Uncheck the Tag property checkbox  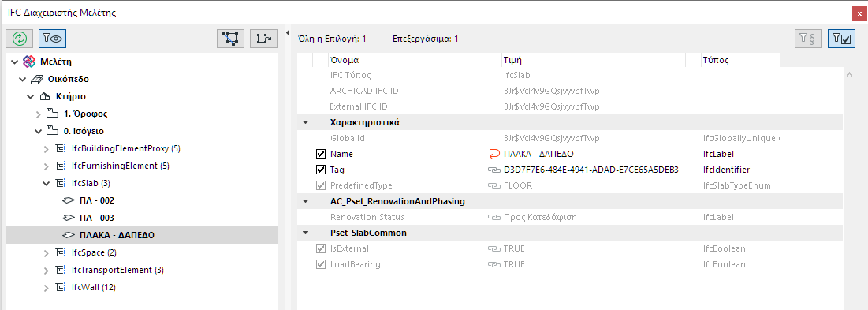[x=321, y=170]
